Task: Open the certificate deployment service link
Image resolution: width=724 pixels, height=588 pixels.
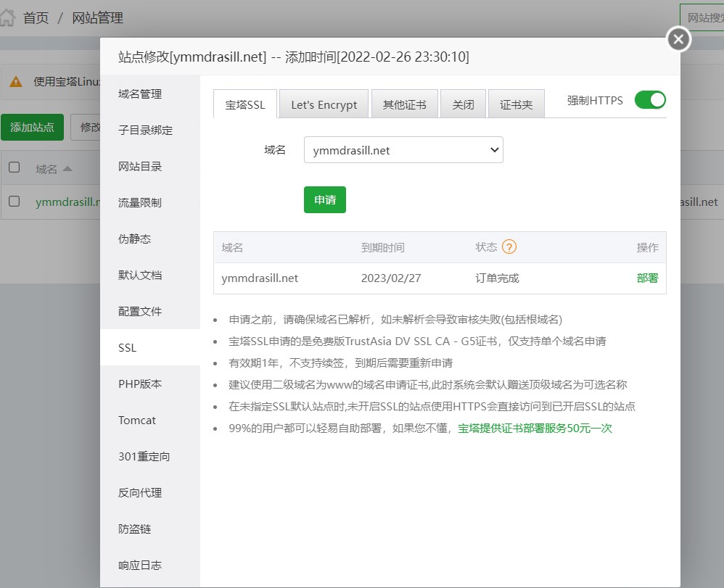Action: click(535, 428)
